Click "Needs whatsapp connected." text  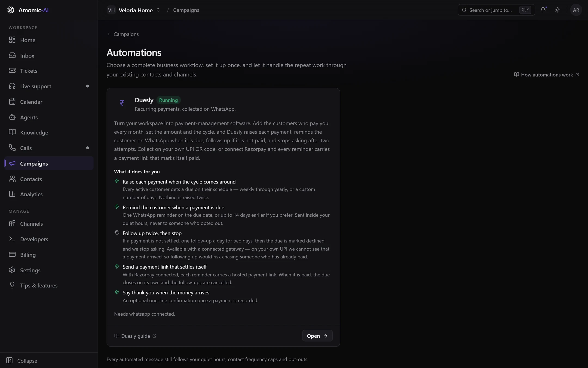(x=145, y=314)
